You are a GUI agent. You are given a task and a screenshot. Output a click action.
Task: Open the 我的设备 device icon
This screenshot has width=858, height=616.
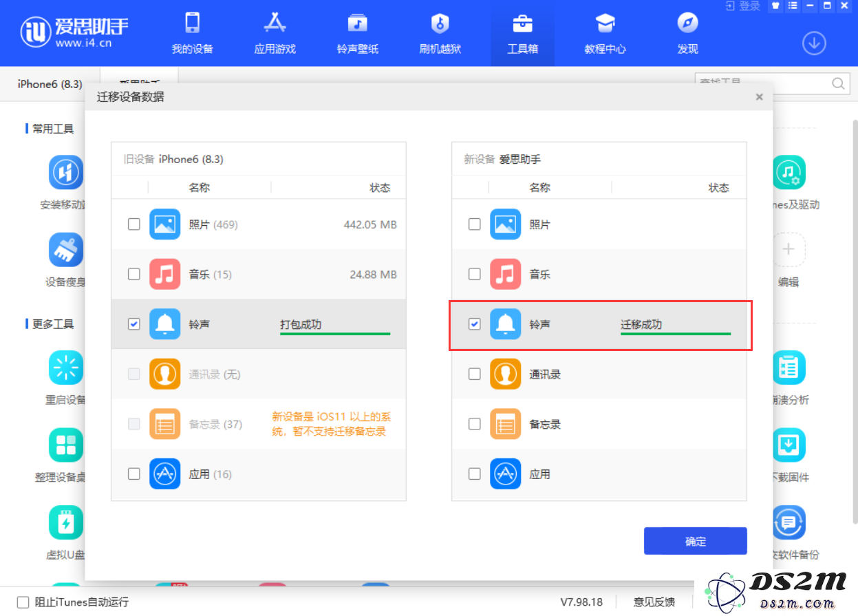pyautogui.click(x=192, y=23)
